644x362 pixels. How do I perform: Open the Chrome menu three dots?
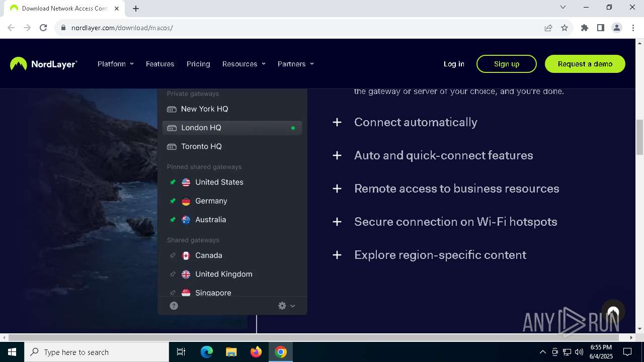click(x=633, y=28)
